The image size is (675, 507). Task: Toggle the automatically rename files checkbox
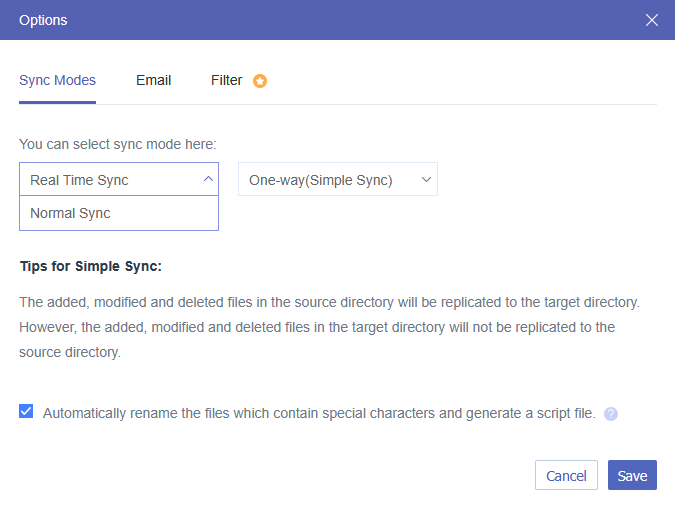pyautogui.click(x=26, y=411)
